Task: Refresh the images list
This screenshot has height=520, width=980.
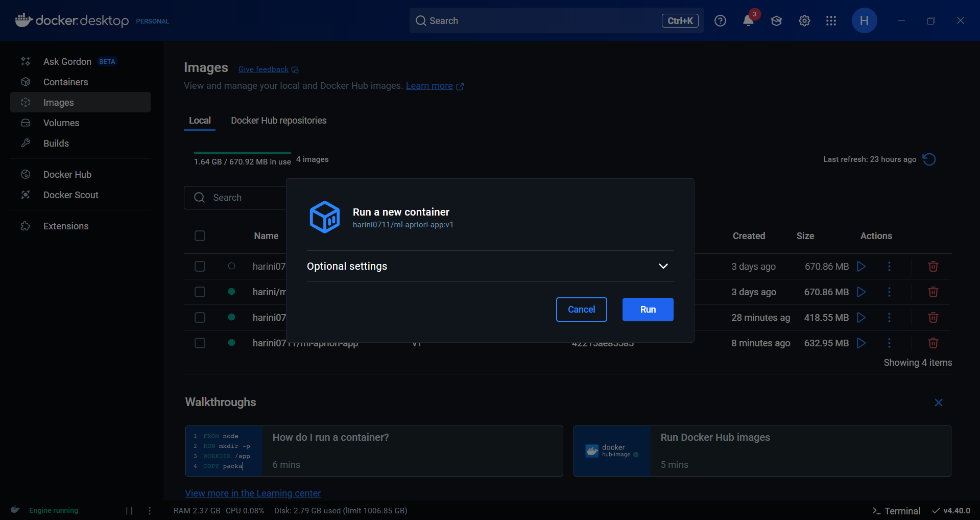Action: (x=929, y=159)
